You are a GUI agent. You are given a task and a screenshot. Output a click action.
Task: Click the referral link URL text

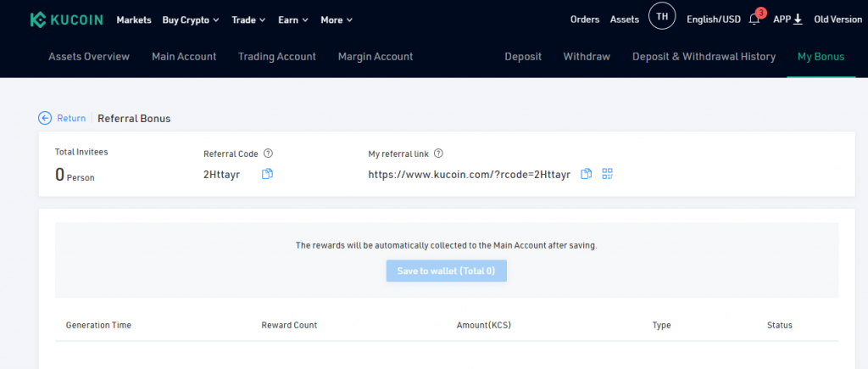(x=470, y=175)
